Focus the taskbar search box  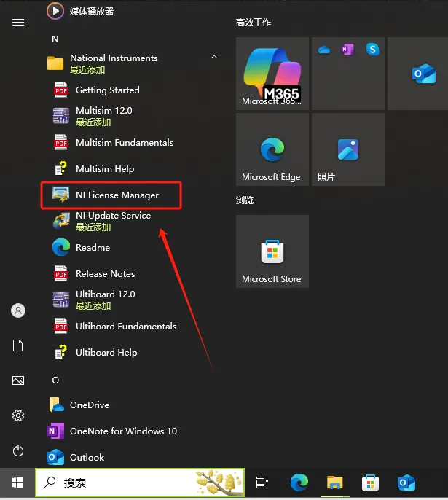tap(140, 483)
